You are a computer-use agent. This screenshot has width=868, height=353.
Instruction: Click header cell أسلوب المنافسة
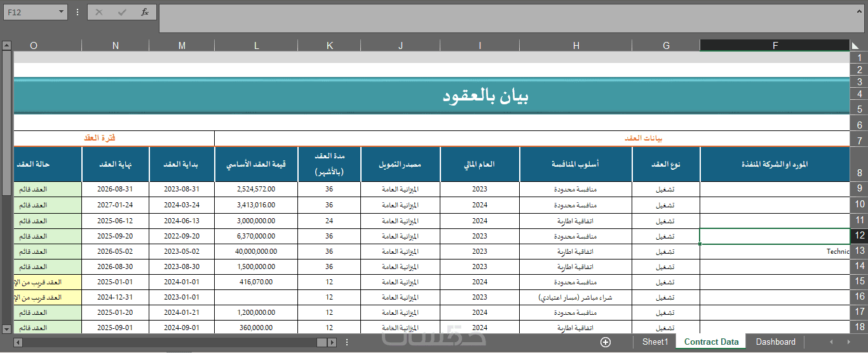coord(576,164)
